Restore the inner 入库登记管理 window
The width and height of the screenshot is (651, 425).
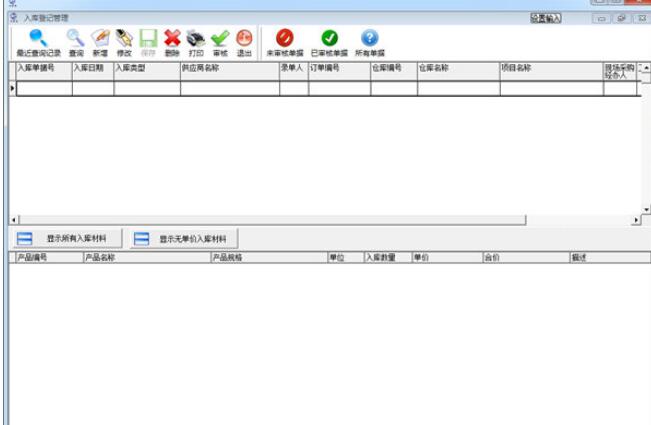point(622,18)
